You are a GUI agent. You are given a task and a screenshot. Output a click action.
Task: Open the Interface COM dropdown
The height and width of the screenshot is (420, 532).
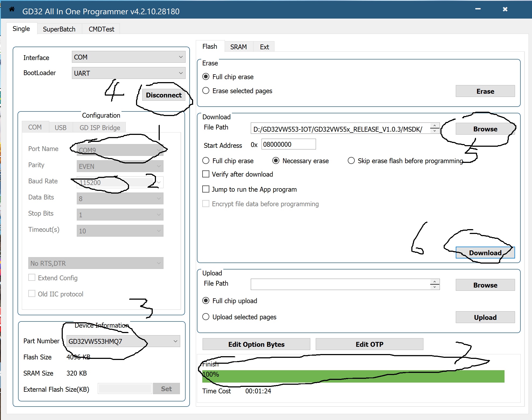tap(128, 57)
